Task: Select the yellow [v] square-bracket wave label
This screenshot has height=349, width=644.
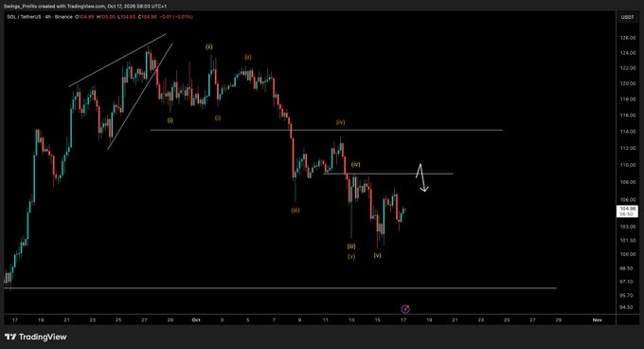Action: pos(378,255)
